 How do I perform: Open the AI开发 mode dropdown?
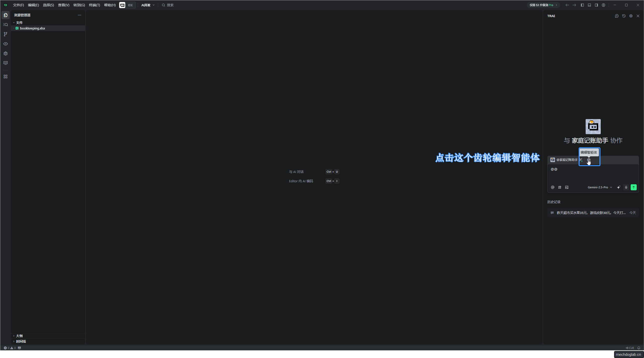tap(148, 5)
